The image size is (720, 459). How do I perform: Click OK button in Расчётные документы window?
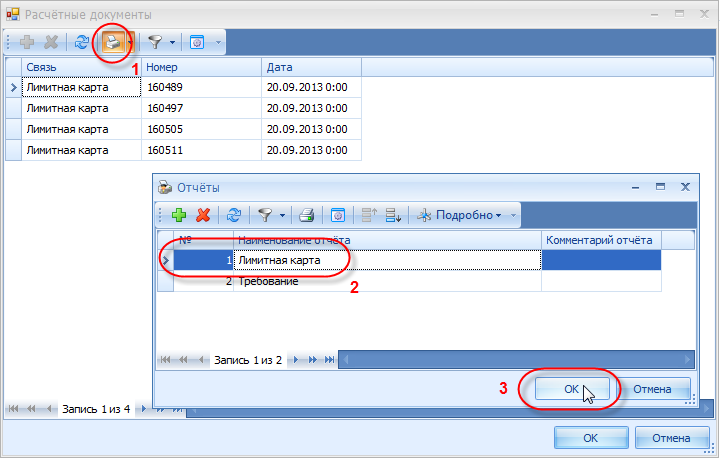[x=591, y=438]
